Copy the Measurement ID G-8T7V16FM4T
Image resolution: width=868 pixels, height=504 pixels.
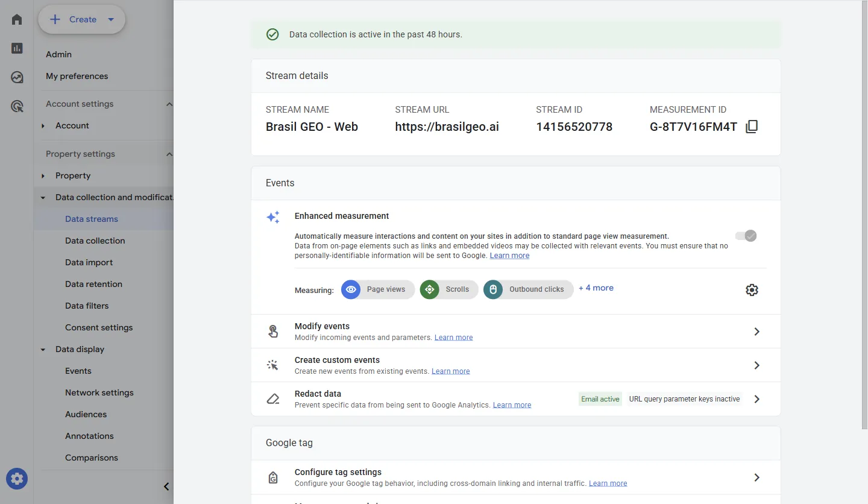pyautogui.click(x=752, y=127)
